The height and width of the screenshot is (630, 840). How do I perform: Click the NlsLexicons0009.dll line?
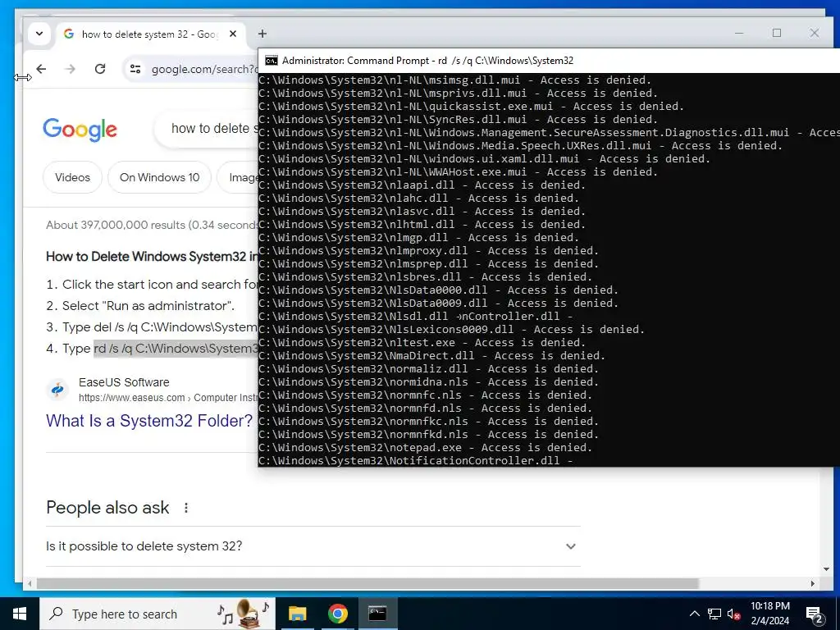[x=451, y=330]
